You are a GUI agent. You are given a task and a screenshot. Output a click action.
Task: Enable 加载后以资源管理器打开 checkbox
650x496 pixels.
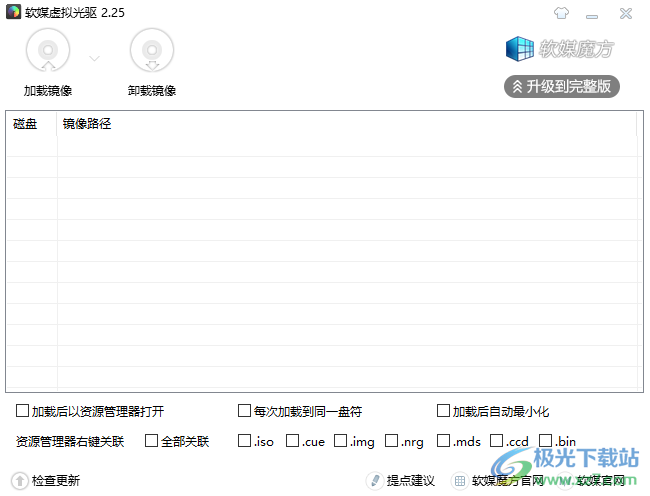pyautogui.click(x=22, y=411)
